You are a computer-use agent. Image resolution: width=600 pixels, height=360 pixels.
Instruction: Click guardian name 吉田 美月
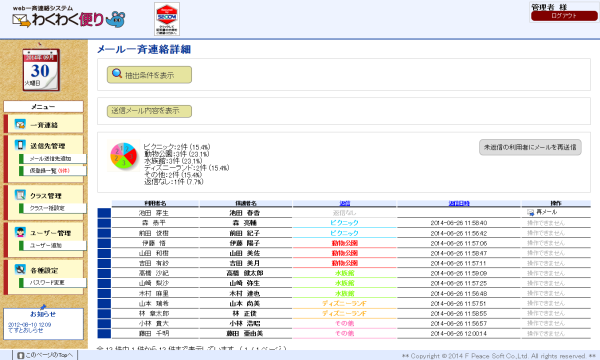[245, 263]
